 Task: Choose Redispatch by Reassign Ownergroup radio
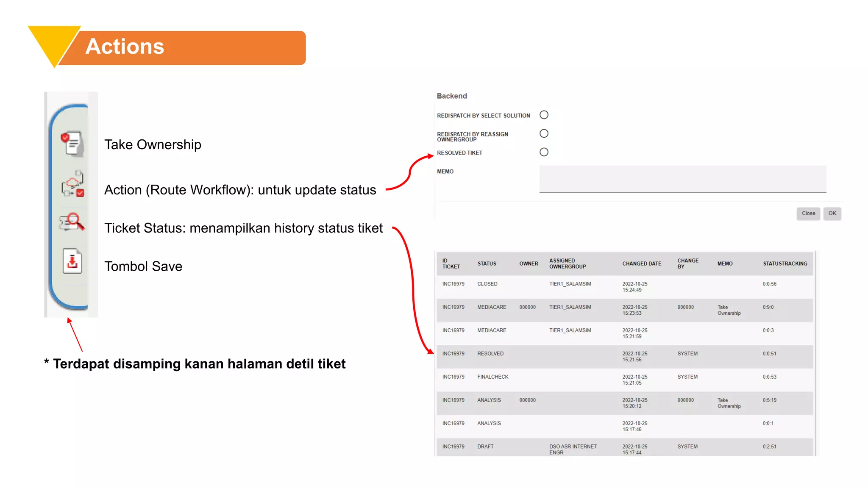pos(544,133)
